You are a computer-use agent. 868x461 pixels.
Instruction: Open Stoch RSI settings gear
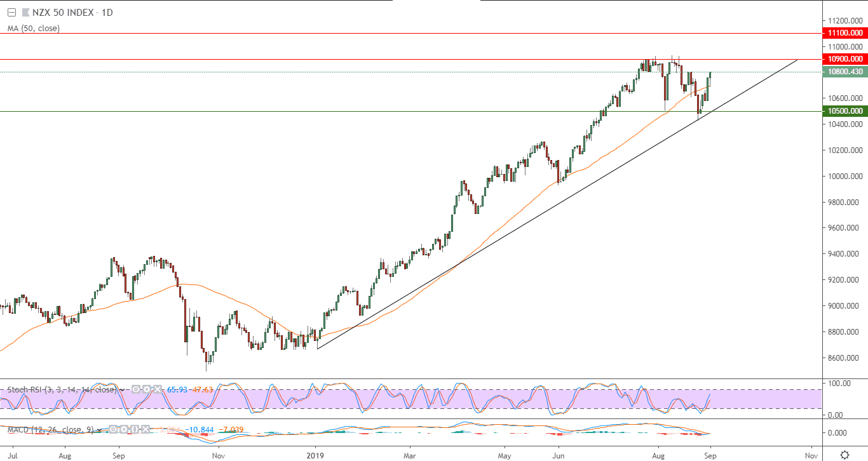coord(147,389)
